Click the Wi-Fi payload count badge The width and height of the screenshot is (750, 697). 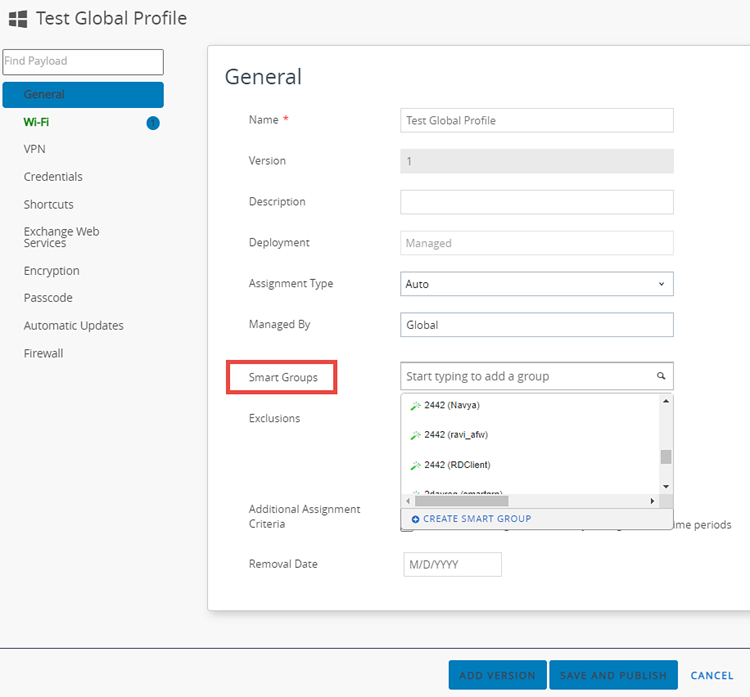(x=153, y=123)
